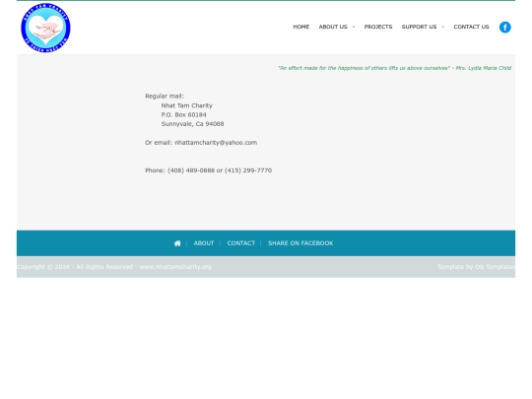
Task: Open the Facebook icon in header
Action: click(x=504, y=28)
